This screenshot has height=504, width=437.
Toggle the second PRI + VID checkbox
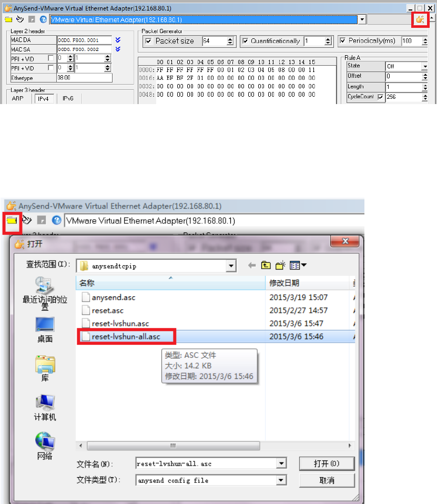[50, 67]
